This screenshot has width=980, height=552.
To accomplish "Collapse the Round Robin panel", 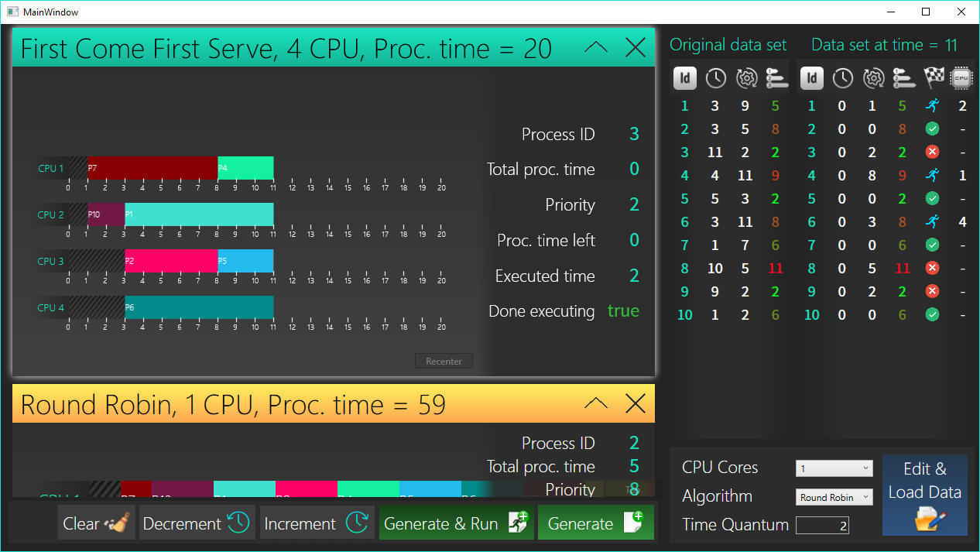I will [596, 403].
